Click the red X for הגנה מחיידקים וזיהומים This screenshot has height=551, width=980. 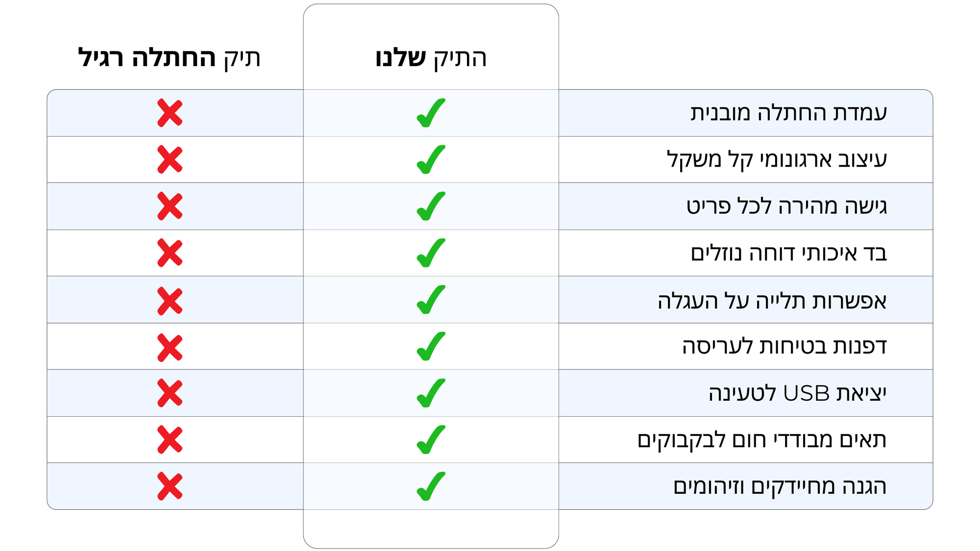pyautogui.click(x=170, y=486)
